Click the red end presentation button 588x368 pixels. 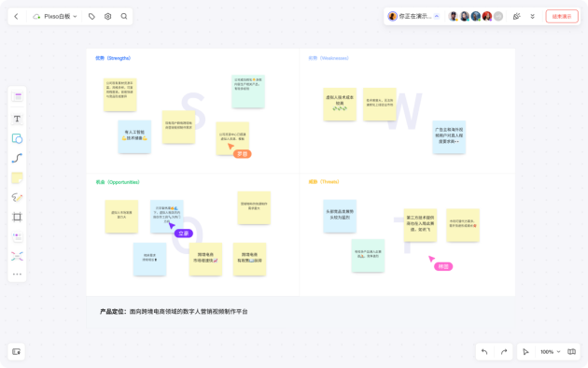561,16
